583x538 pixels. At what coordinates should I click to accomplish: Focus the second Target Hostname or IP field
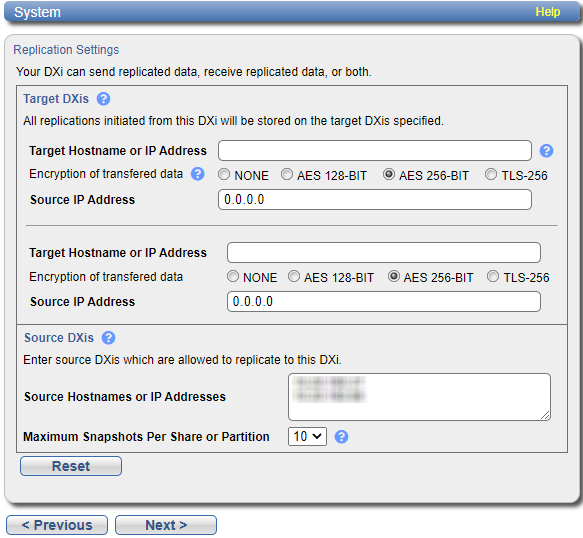[x=384, y=252]
